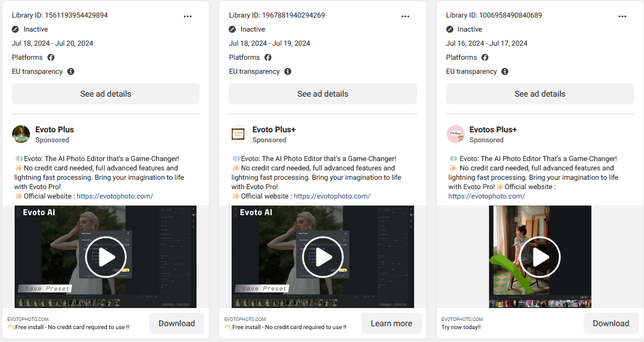Open evotophoto.com link in Evotos Plus+ ad text

pyautogui.click(x=486, y=196)
